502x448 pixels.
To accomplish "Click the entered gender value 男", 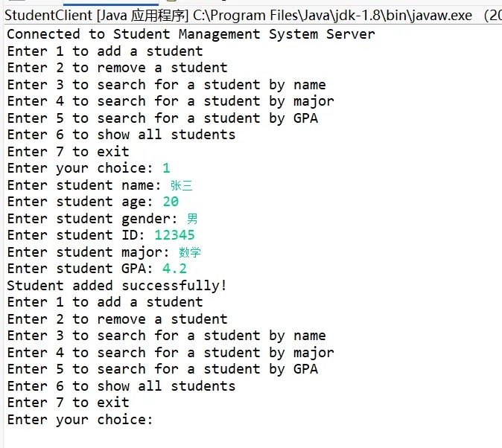I will click(x=192, y=219).
